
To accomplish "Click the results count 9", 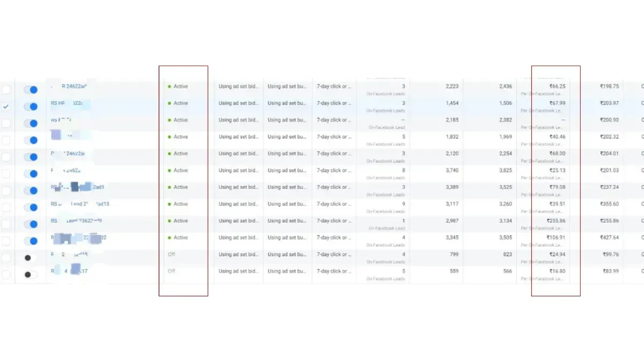I will click(404, 204).
